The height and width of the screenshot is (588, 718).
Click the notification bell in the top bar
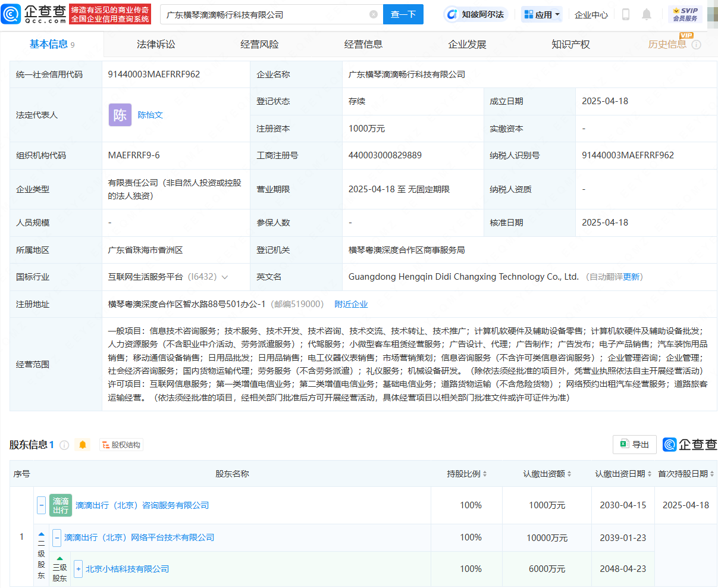pyautogui.click(x=647, y=14)
